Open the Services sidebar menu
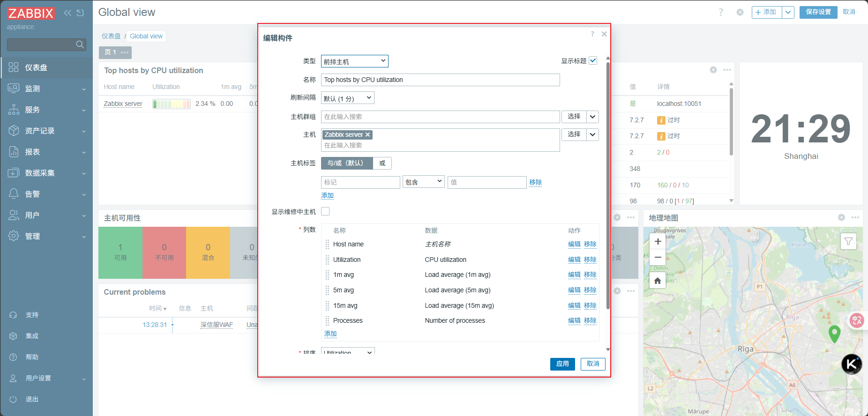The height and width of the screenshot is (416, 868). tap(47, 110)
